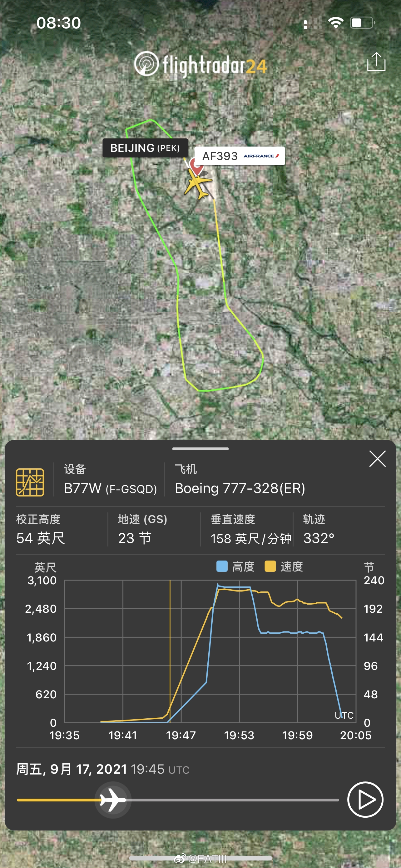401x868 pixels.
Task: Toggle the blue 高度 altitude legend
Action: (x=235, y=567)
